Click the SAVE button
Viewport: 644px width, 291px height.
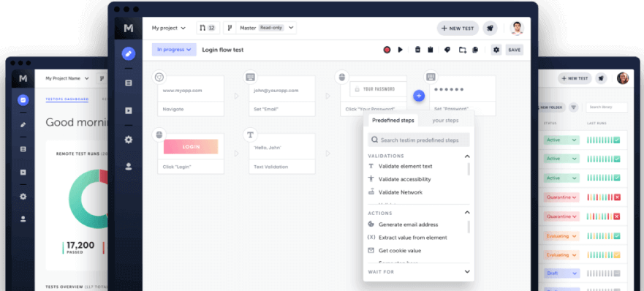514,50
